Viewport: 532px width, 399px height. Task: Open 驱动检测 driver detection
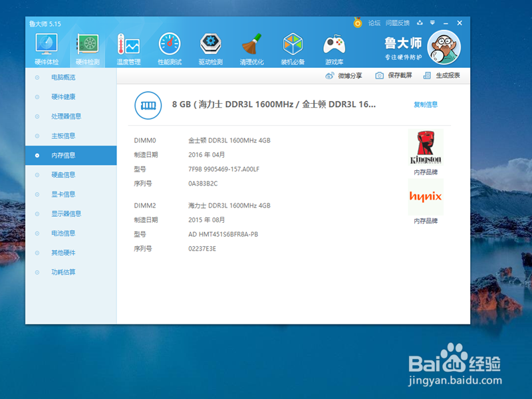pos(211,49)
